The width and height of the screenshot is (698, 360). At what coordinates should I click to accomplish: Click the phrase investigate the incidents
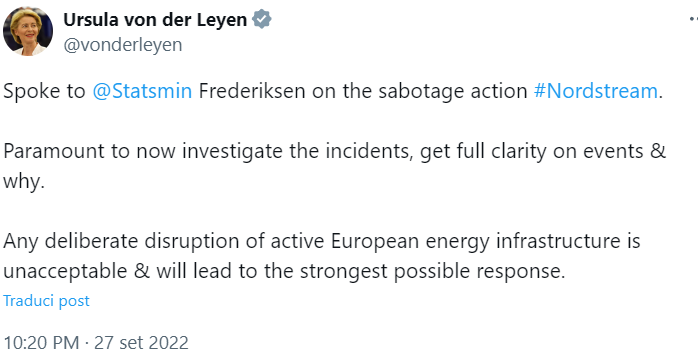298,152
